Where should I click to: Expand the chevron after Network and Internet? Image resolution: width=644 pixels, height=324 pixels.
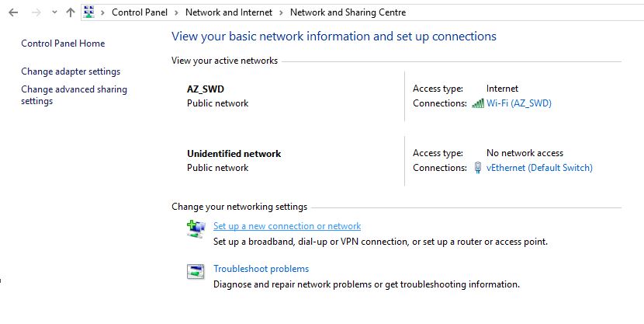282,12
